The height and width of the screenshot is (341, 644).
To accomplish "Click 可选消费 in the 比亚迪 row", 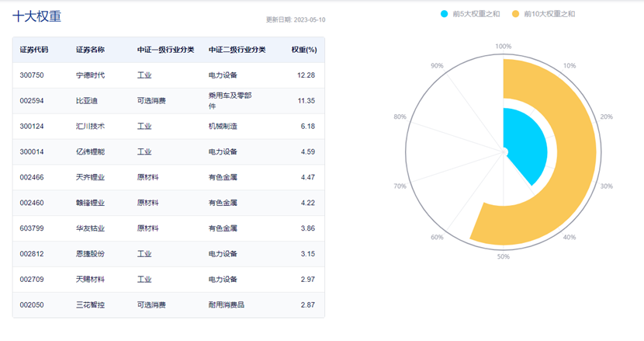I will point(151,101).
